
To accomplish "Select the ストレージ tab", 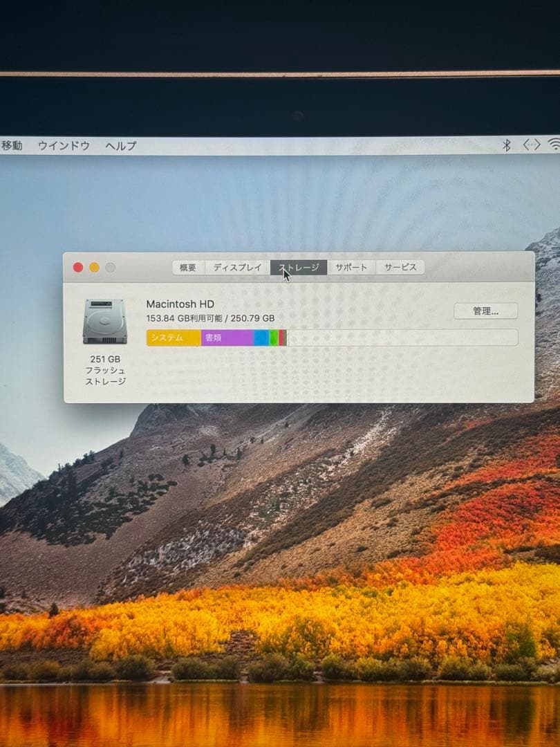I will point(299,266).
